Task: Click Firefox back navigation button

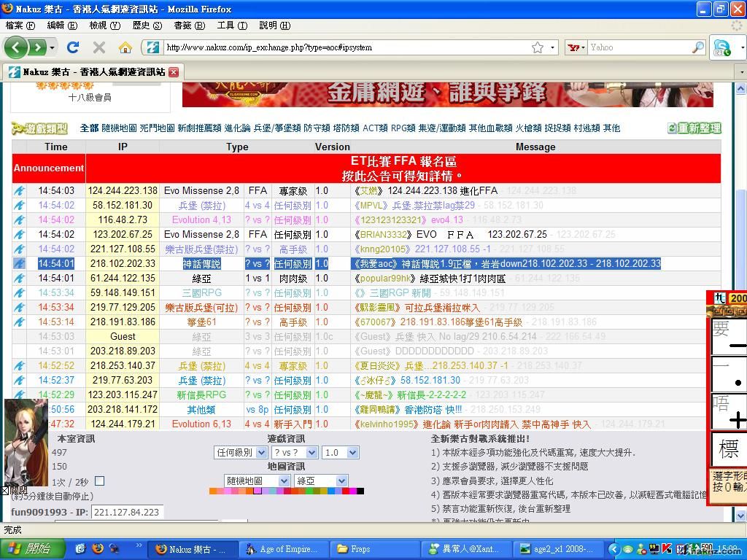Action: [x=16, y=47]
